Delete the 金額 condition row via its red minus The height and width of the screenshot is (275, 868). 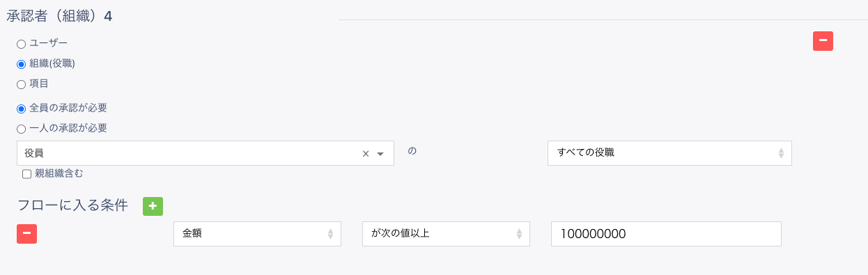point(26,234)
